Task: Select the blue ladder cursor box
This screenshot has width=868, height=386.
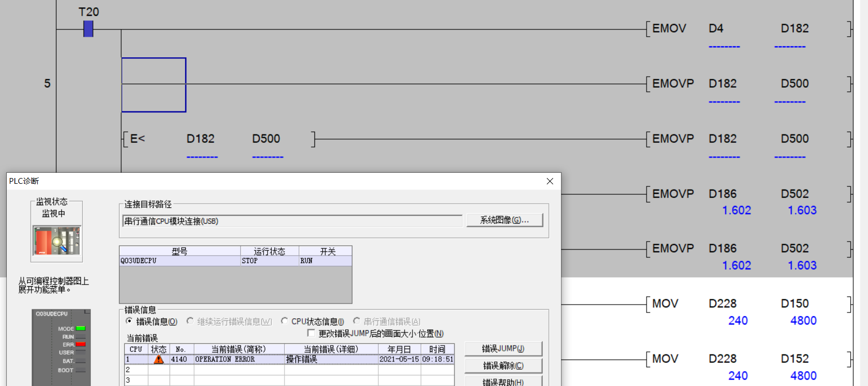Action: (154, 85)
